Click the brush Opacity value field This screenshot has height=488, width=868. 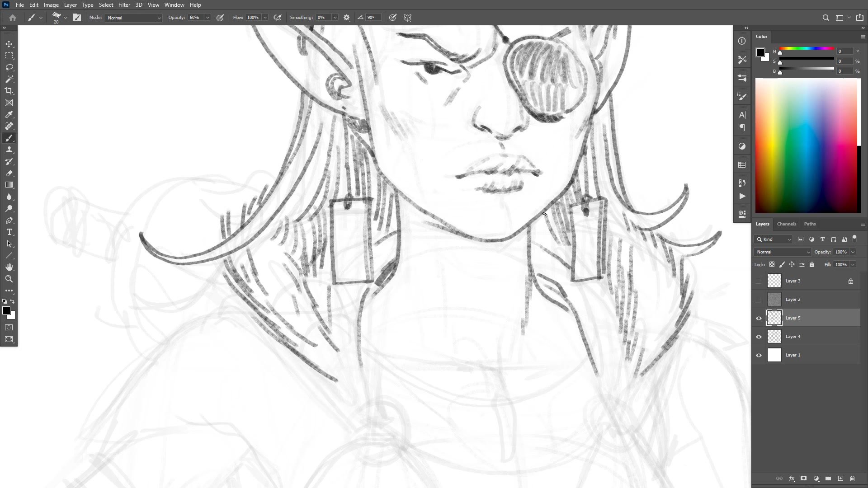[195, 18]
